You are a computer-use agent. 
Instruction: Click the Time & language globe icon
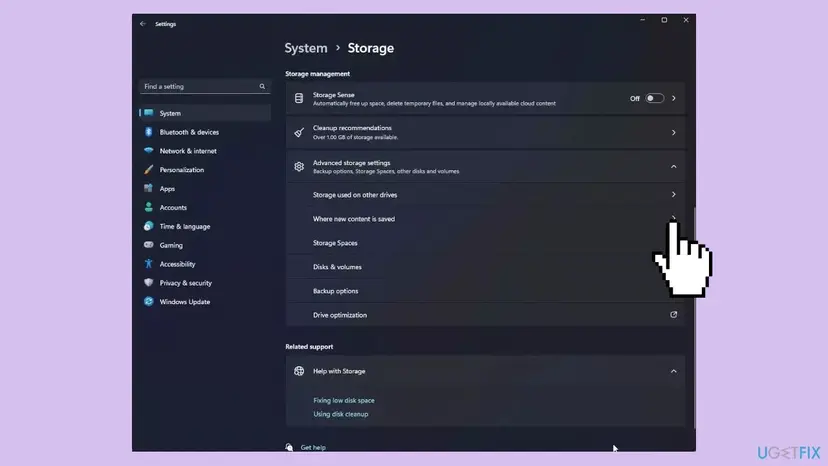[148, 226]
